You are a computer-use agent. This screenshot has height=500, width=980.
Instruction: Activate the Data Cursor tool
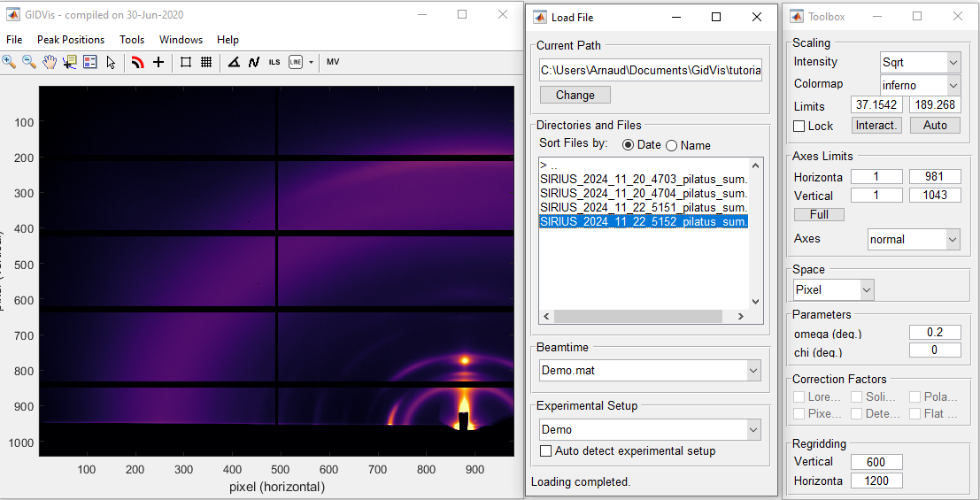click(x=69, y=62)
